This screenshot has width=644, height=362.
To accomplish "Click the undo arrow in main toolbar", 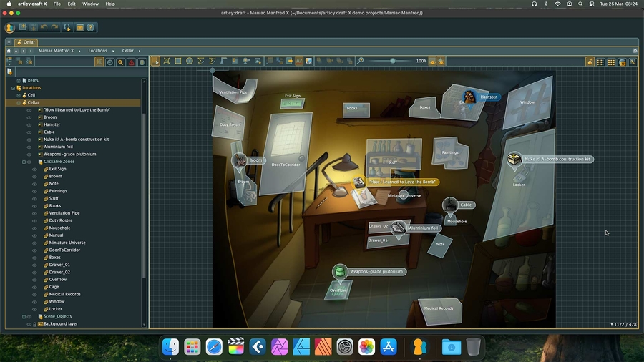I will 44,28.
